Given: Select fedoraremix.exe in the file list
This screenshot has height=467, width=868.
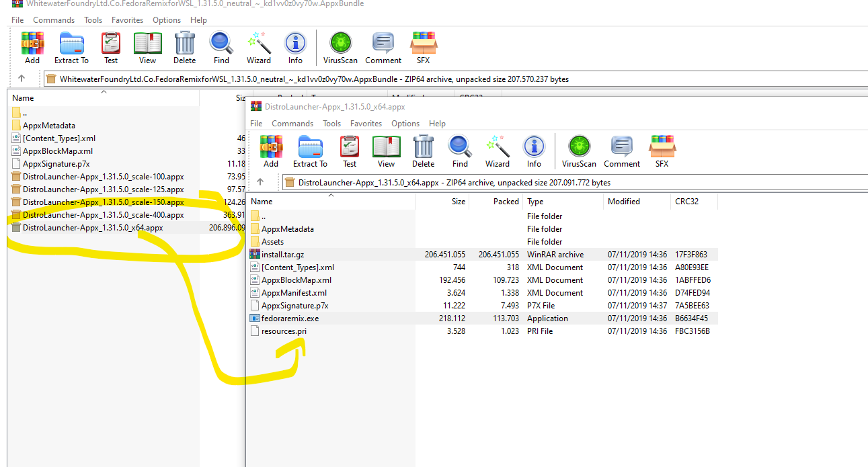Looking at the screenshot, I should coord(290,319).
